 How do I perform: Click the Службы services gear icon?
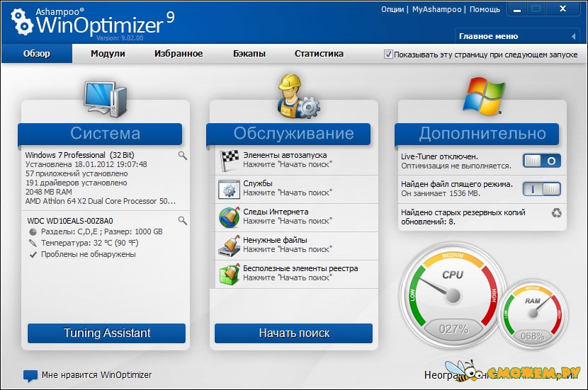pos(229,189)
